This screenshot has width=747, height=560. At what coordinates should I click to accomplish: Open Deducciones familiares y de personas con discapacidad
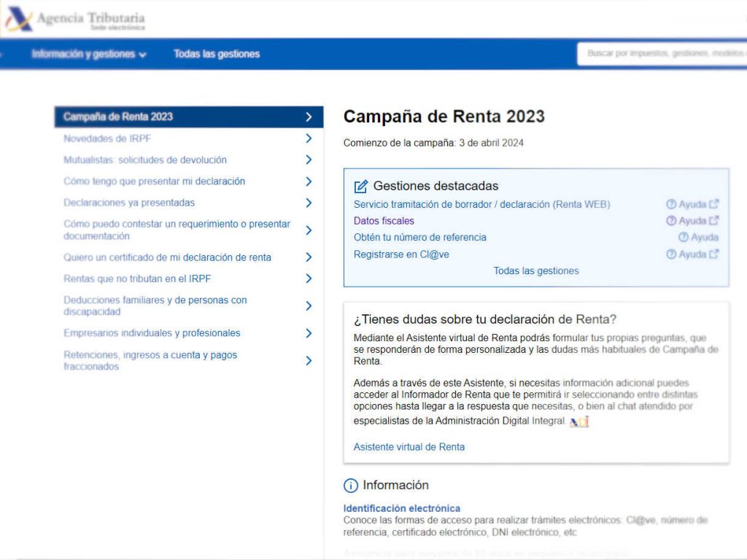coord(155,306)
